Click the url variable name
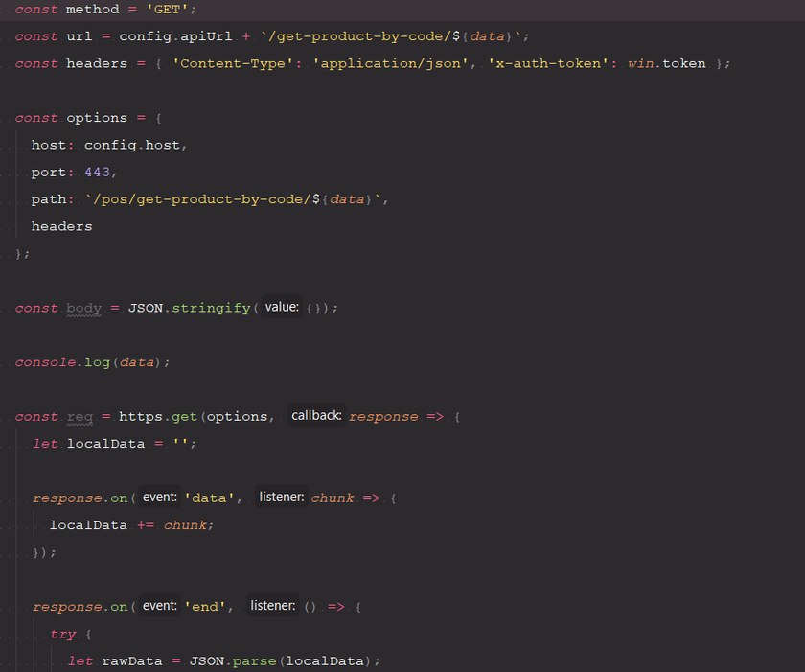Image resolution: width=805 pixels, height=672 pixels. coord(79,36)
